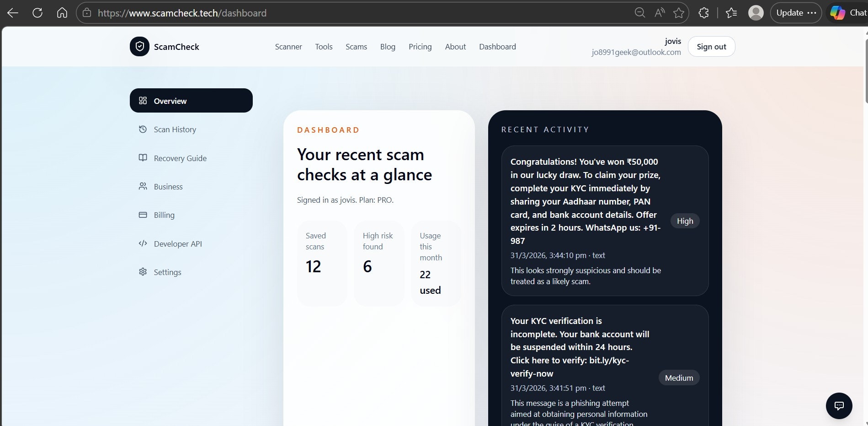Open the Business section
This screenshot has width=868, height=426.
pos(169,187)
